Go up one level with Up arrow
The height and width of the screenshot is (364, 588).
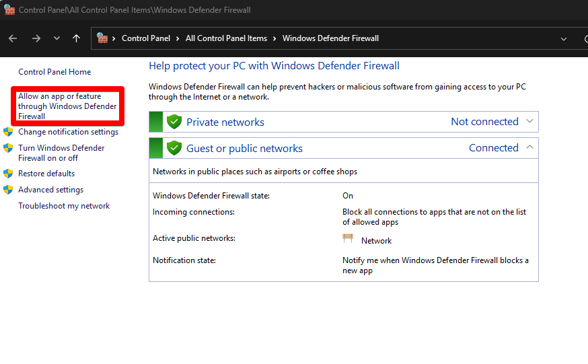coord(76,38)
